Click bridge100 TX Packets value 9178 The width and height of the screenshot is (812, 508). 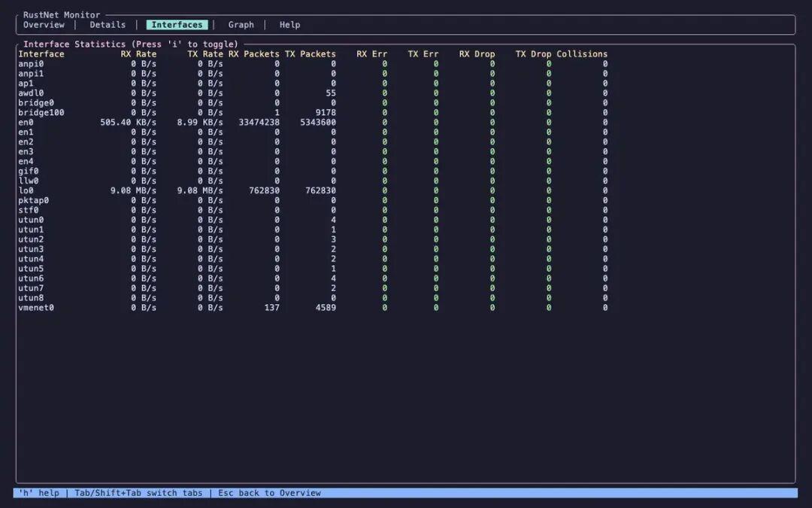tap(326, 112)
